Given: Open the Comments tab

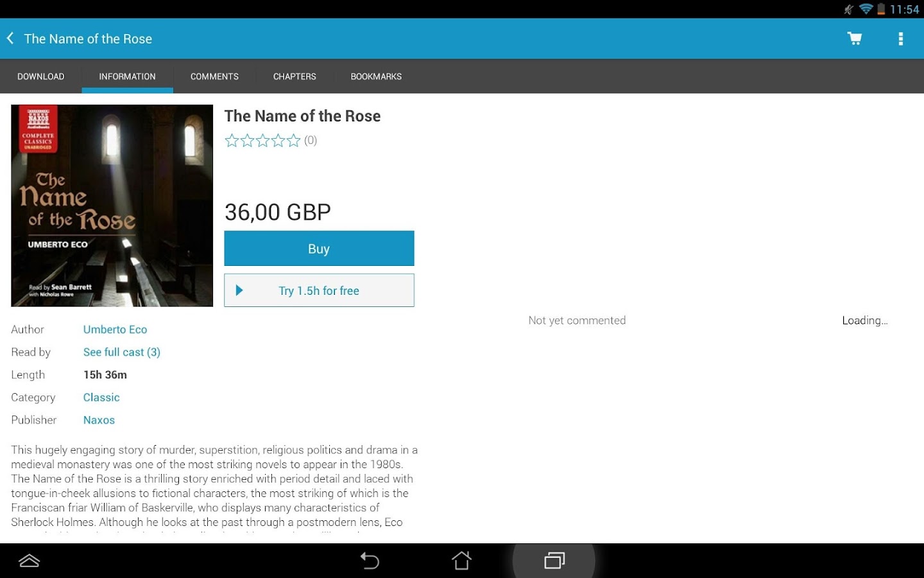Looking at the screenshot, I should point(214,76).
